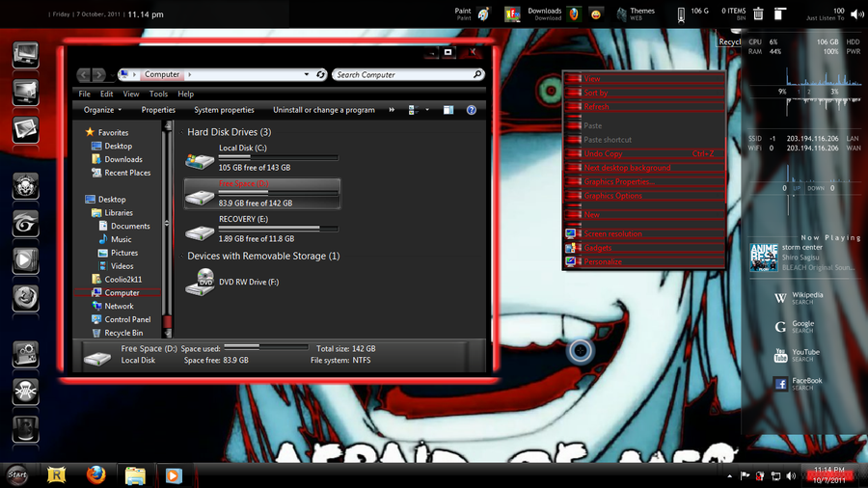Collapse Hard Disk Drives group
Screen dimensions: 868x488
(x=181, y=132)
